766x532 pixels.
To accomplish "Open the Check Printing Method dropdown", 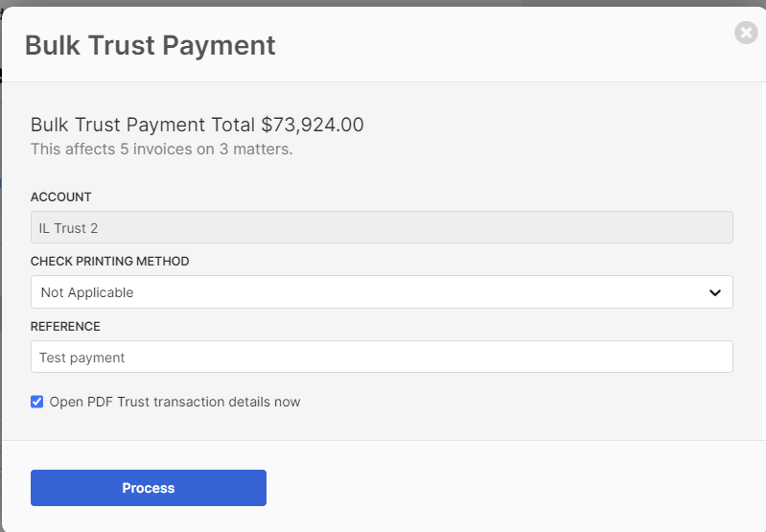I will coord(382,292).
